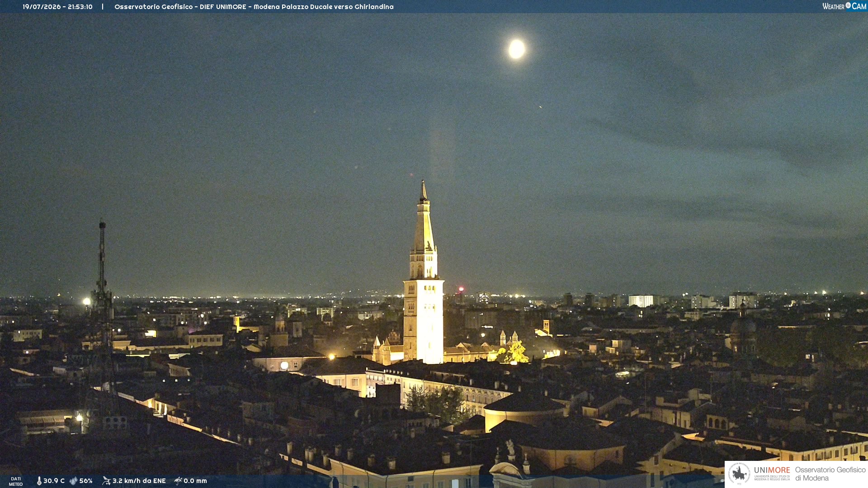868x488 pixels.
Task: Click the umbrella rainfall icon
Action: point(178,481)
